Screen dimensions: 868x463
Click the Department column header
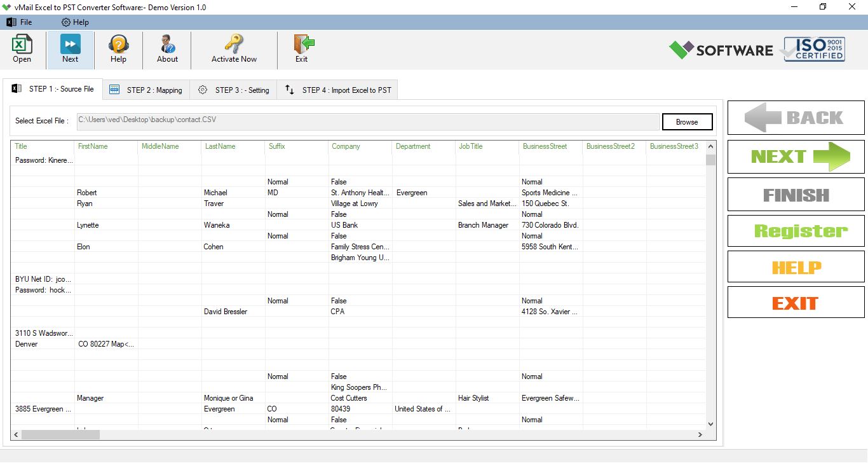pos(424,146)
